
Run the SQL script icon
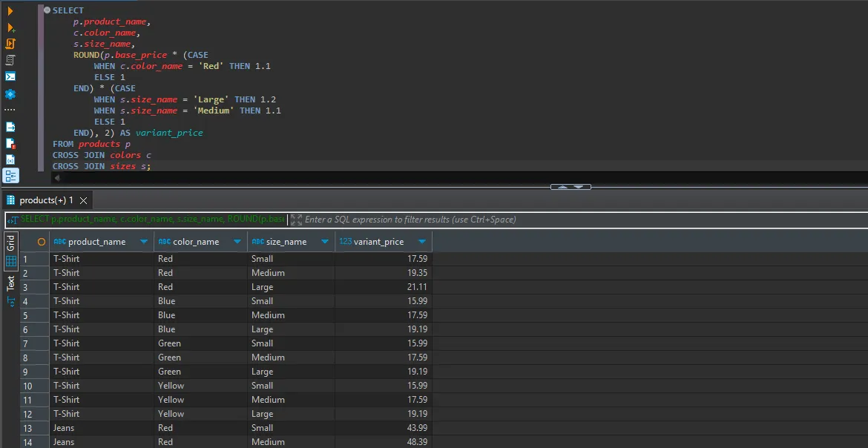(10, 44)
